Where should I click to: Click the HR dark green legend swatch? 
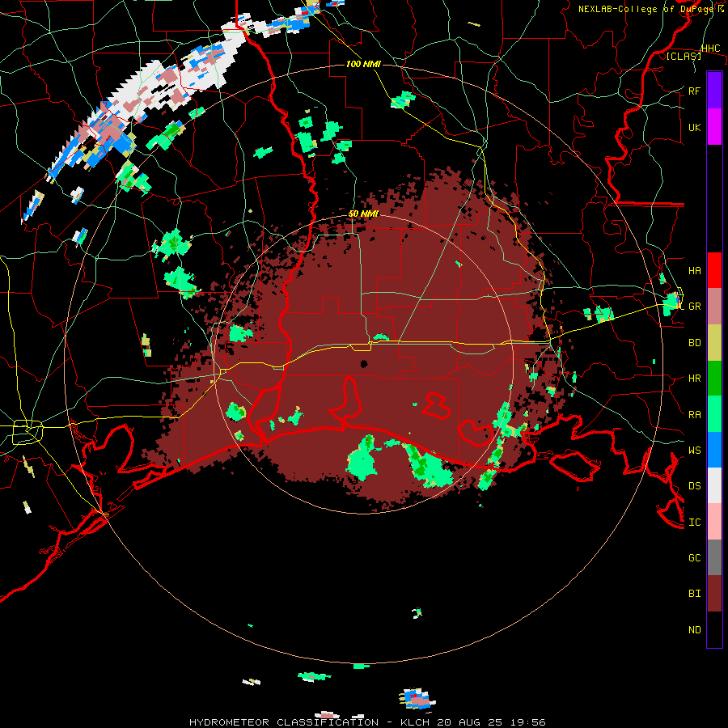(714, 378)
